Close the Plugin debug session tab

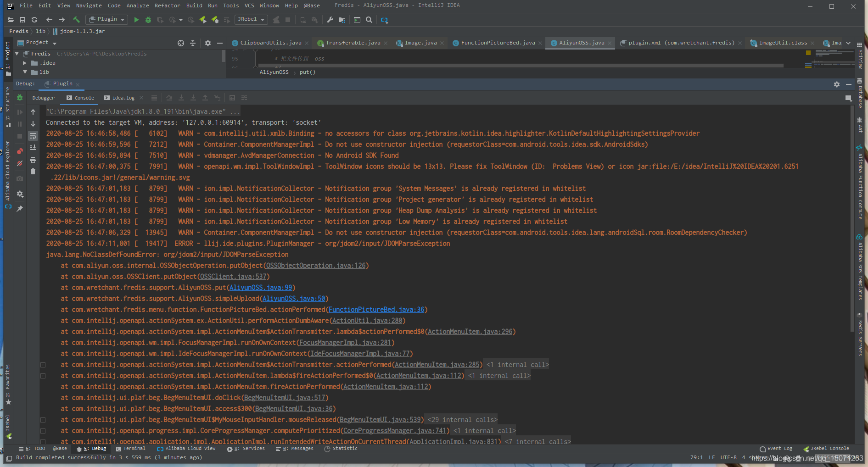point(78,84)
